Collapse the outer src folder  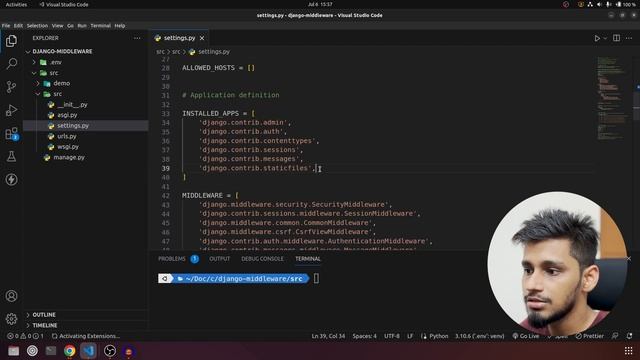(54, 73)
